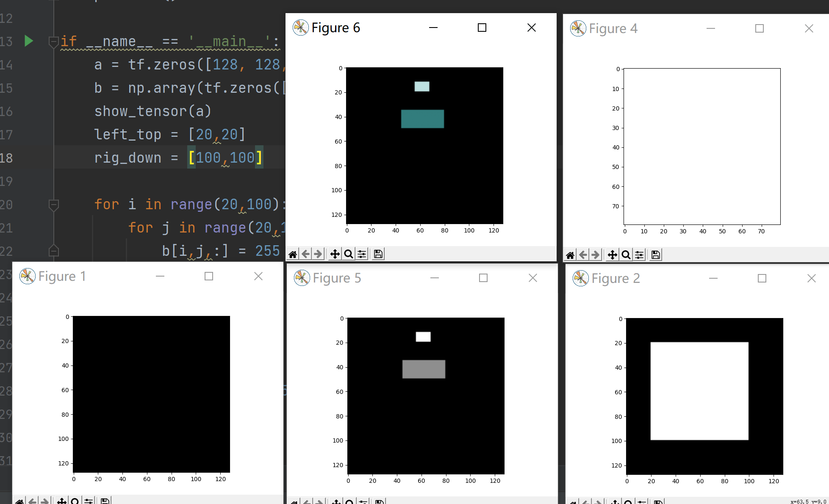829x504 pixels.
Task: Click the Figure 6 title bar text
Action: 336,28
